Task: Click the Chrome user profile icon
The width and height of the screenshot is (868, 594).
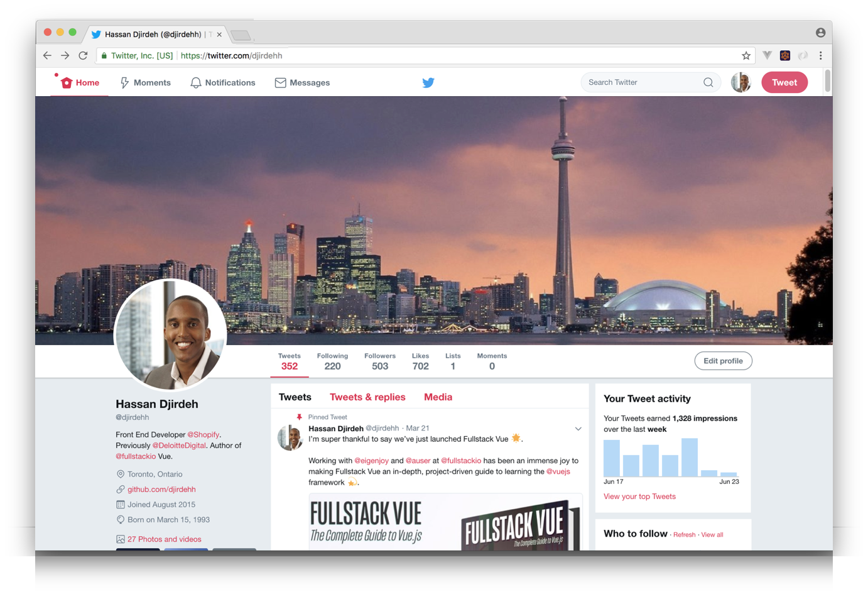Action: point(820,33)
